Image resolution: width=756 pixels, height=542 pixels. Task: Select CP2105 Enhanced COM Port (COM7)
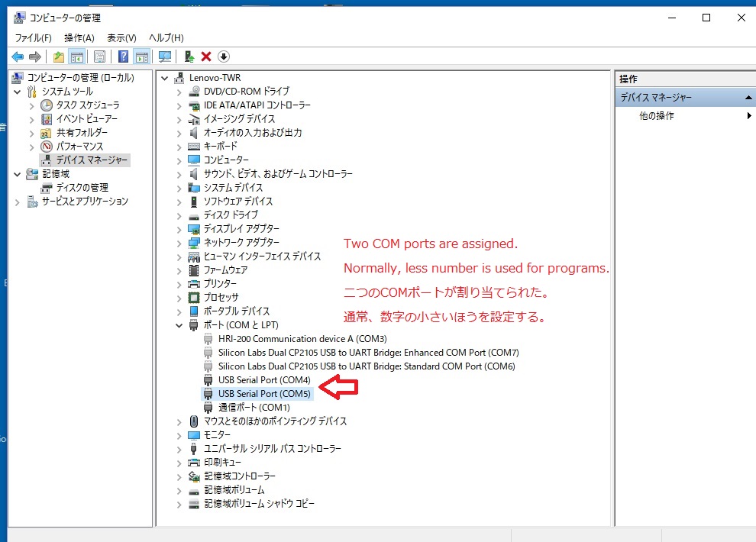[368, 353]
